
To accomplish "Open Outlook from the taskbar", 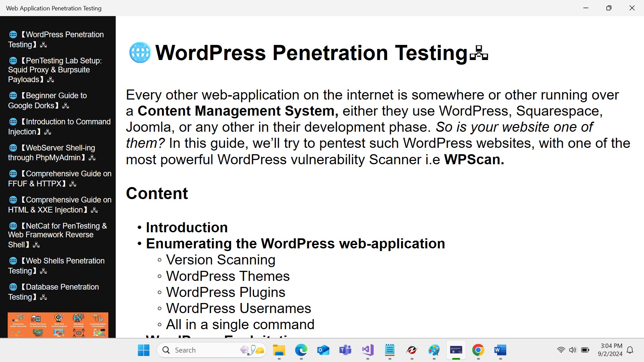I will click(323, 350).
